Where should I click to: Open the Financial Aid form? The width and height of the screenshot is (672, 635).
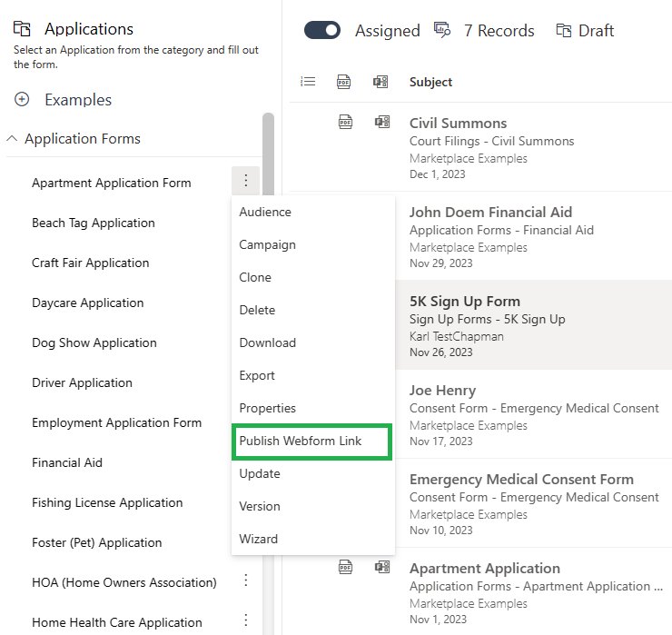(67, 462)
